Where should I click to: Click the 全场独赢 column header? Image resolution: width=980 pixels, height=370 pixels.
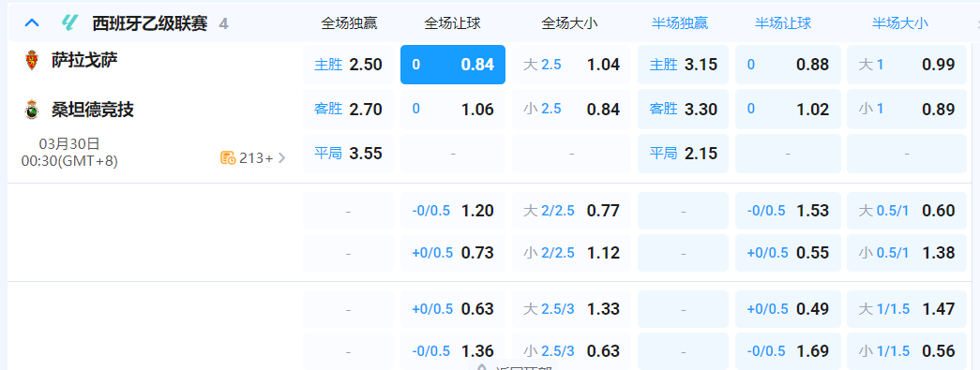[349, 23]
